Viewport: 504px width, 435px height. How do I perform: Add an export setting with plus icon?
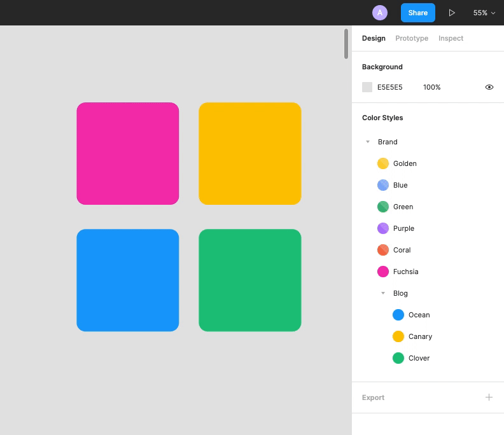point(489,397)
